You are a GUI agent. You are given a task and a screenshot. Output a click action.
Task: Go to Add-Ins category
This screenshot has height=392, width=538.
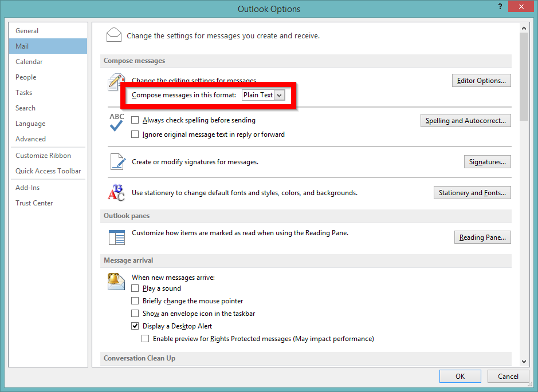point(48,188)
